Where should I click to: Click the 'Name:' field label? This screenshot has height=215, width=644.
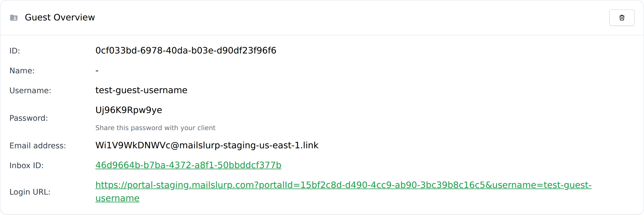22,71
